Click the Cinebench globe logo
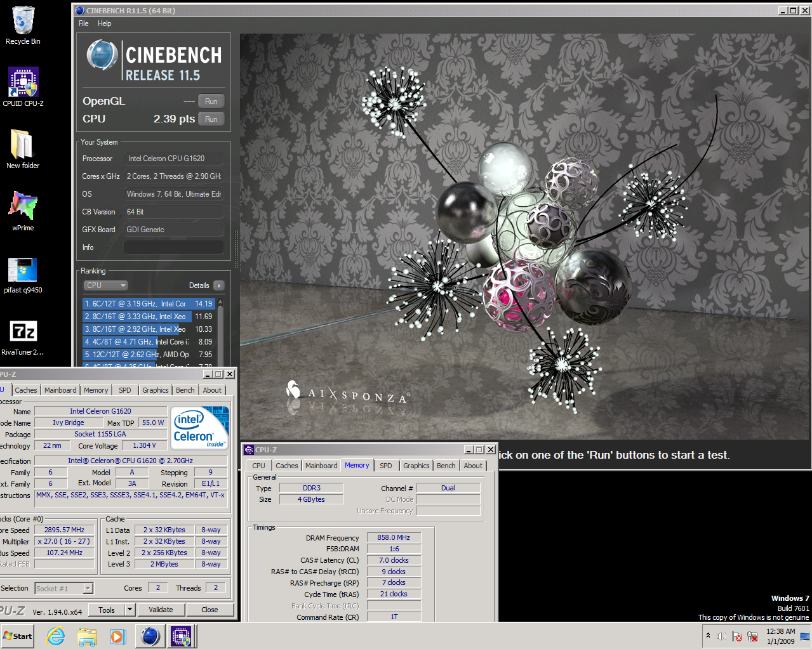Screen dimensions: 812x649 point(102,55)
